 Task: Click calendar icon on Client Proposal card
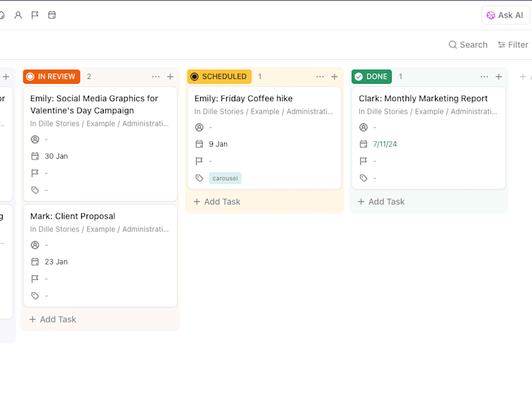tap(35, 261)
